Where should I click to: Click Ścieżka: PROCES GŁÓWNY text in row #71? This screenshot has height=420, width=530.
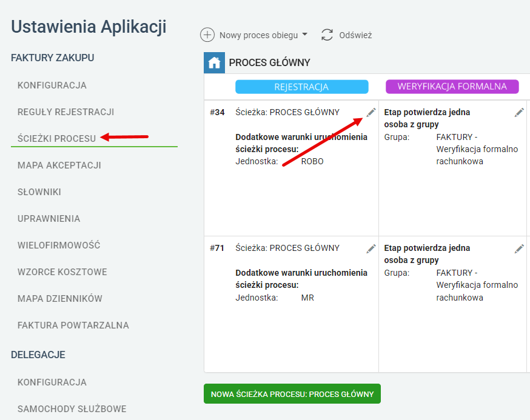[287, 248]
